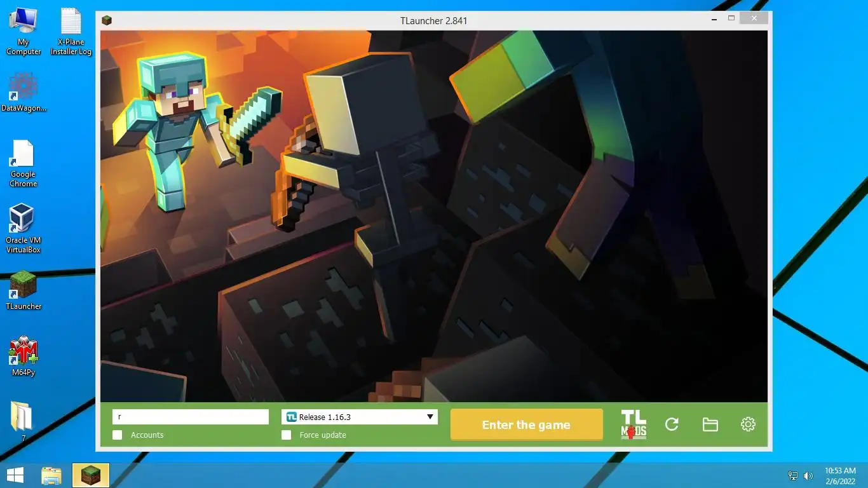
Task: Open File Explorer from the taskbar
Action: (x=51, y=475)
